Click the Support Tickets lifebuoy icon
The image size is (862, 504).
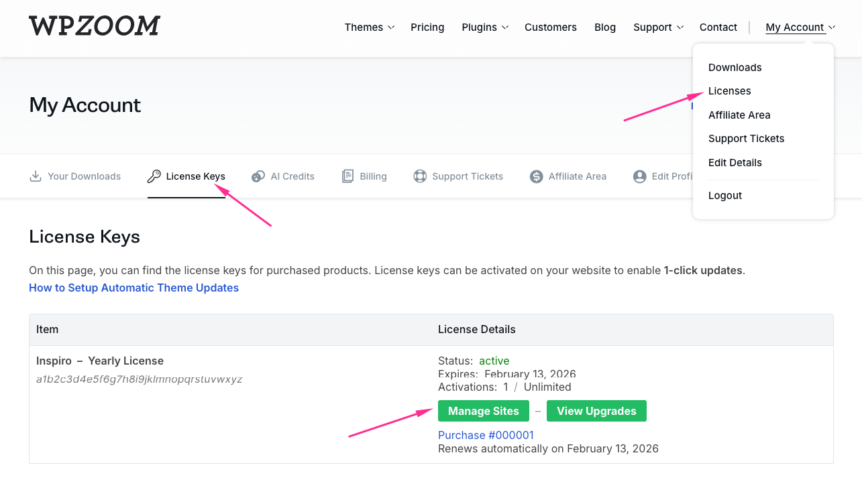point(420,176)
